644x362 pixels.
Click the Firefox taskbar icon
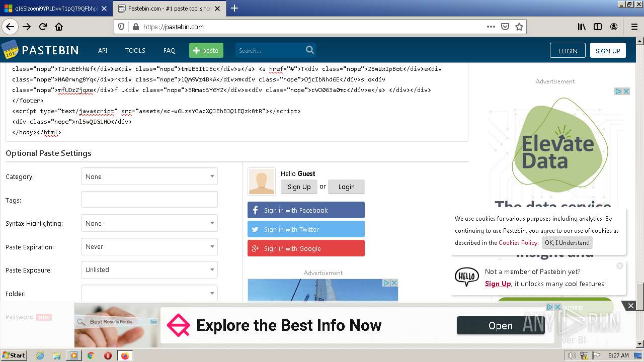tap(125, 355)
